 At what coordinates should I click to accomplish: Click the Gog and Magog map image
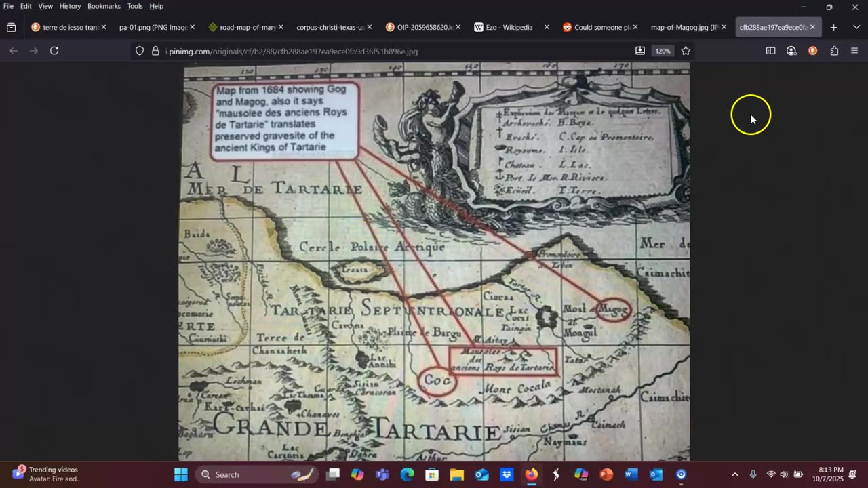434,262
